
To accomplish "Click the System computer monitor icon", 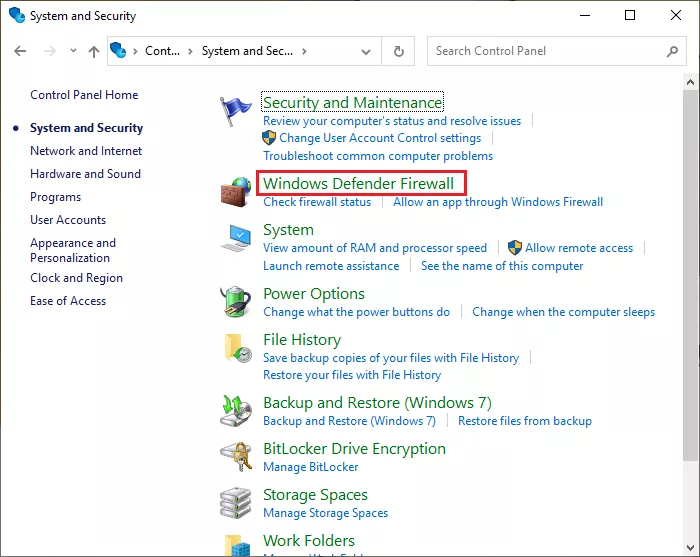I will click(236, 238).
